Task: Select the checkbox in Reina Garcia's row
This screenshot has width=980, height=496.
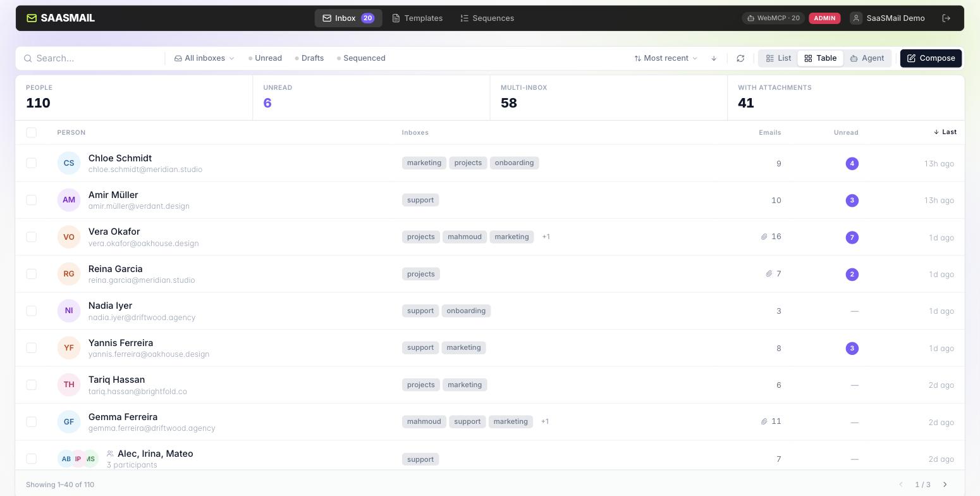Action: (x=31, y=274)
